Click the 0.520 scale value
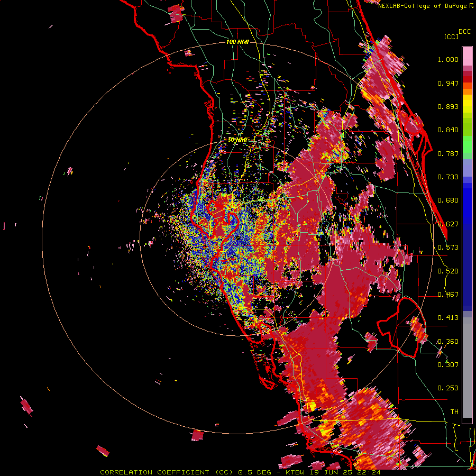 448,271
